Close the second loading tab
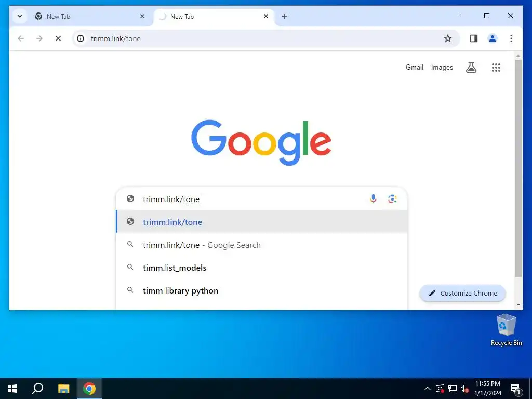The height and width of the screenshot is (399, 532). click(266, 16)
